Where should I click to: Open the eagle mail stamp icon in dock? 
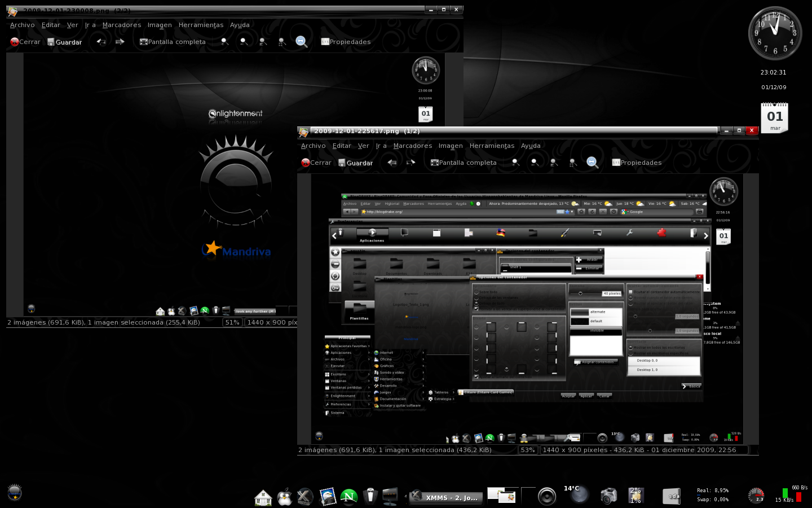(328, 497)
